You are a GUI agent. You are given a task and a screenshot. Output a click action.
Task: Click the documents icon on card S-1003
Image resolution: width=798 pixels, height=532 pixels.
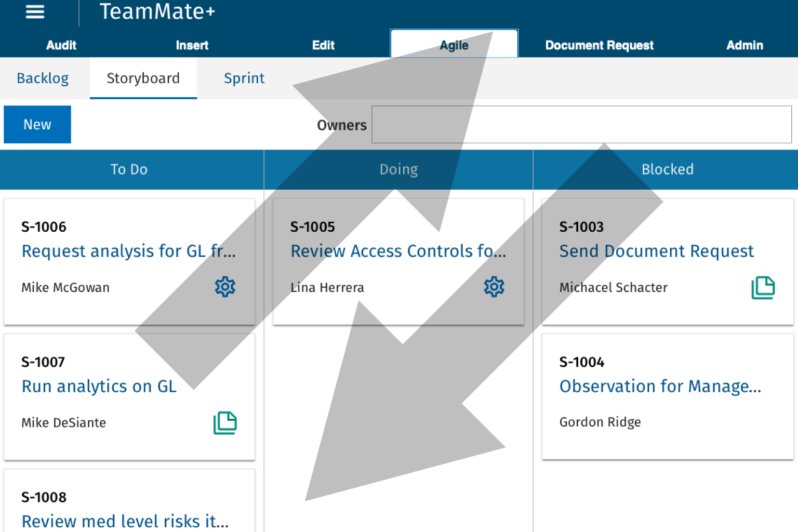763,287
